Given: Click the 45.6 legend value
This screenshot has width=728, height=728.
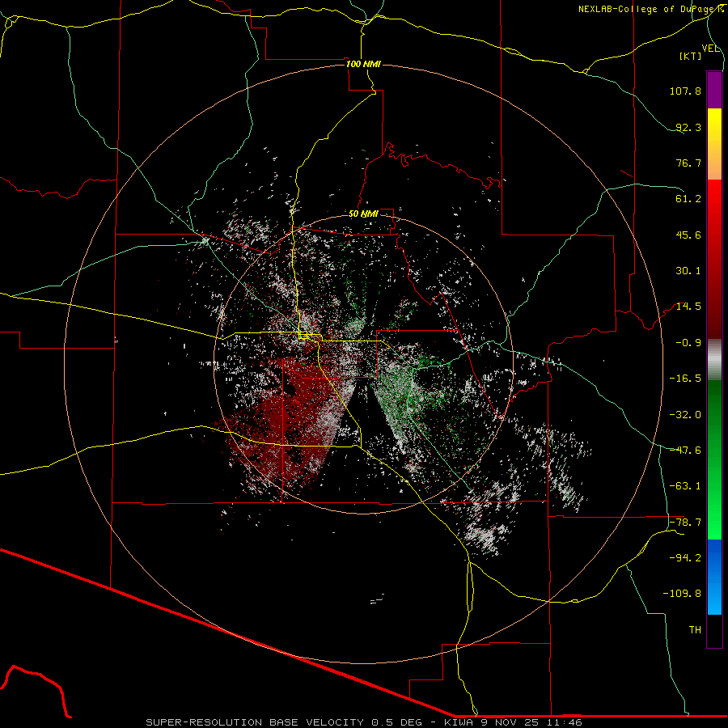Looking at the screenshot, I should click(x=688, y=235).
